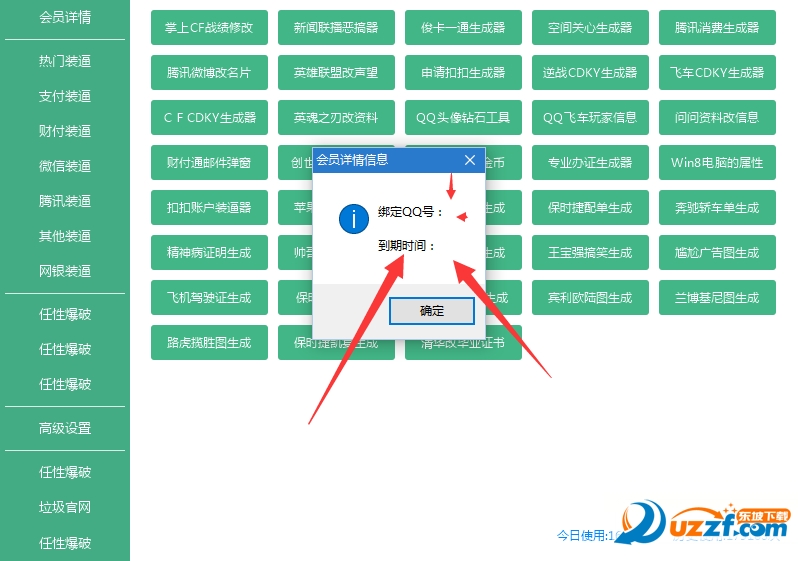Image resolution: width=798 pixels, height=561 pixels.
Task: Visit 垃圾官网 from the sidebar
Action: pyautogui.click(x=65, y=507)
